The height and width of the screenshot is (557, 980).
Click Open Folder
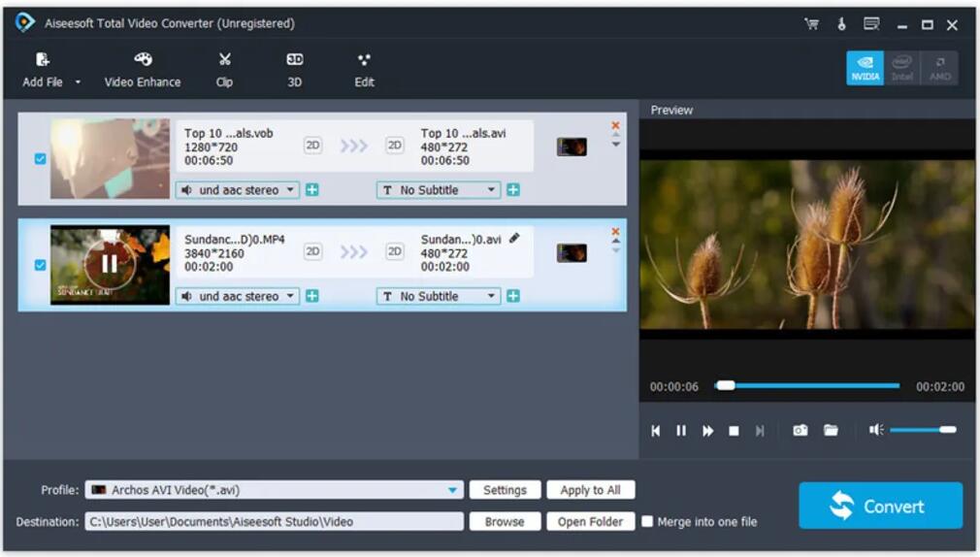click(x=590, y=521)
